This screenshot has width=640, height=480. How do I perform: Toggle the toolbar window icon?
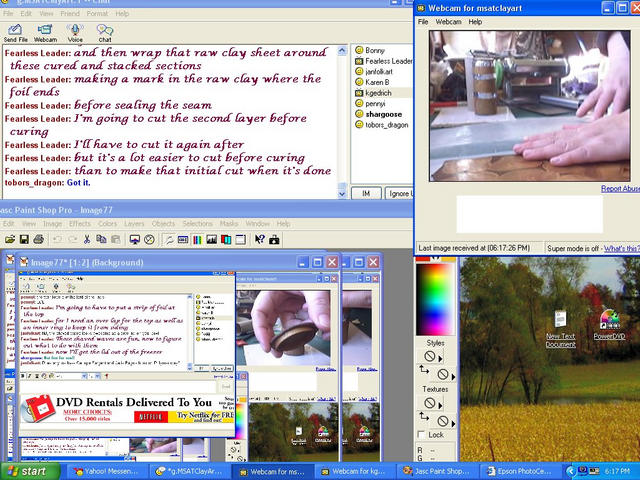pyautogui.click(x=241, y=240)
